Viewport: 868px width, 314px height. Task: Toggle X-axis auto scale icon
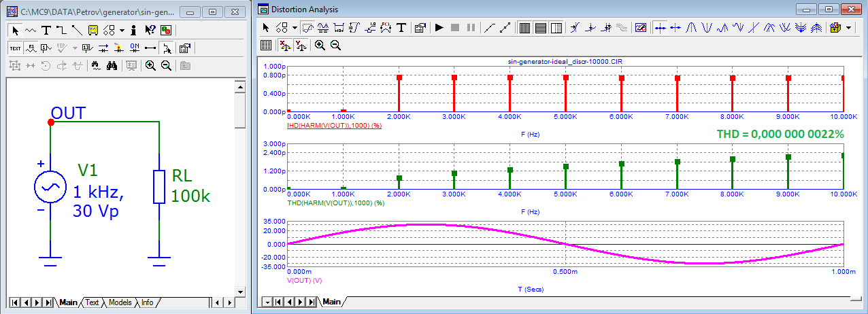tap(285, 46)
